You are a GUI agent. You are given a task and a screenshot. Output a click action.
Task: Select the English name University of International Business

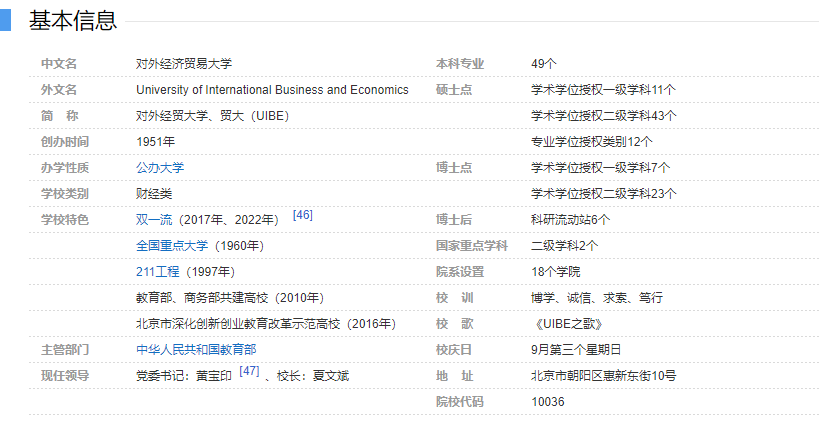[272, 90]
